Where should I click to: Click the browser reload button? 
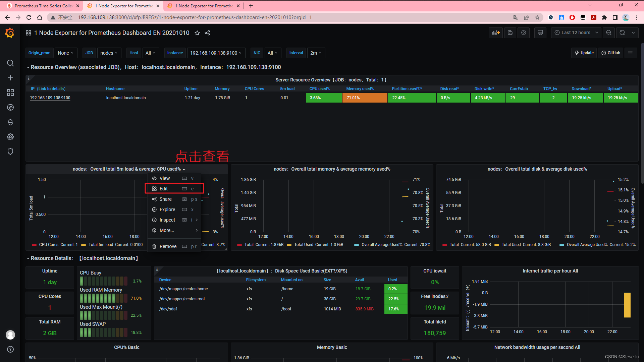pyautogui.click(x=29, y=17)
